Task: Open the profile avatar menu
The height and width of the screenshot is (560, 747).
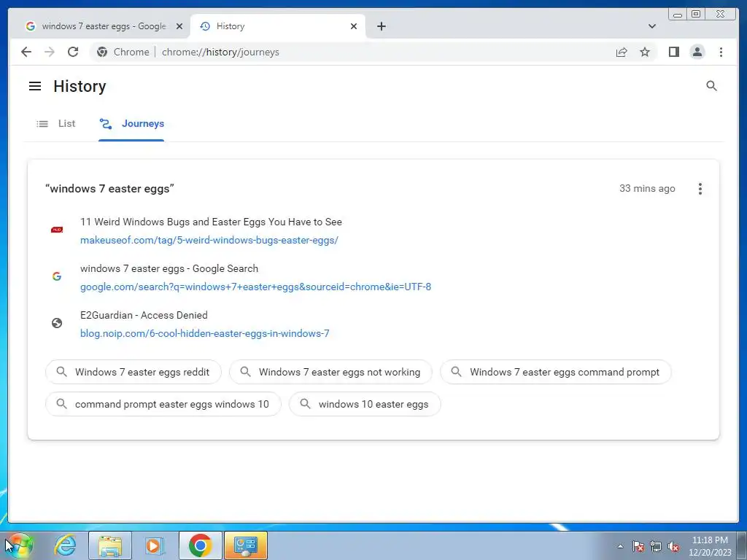Action: (x=697, y=52)
